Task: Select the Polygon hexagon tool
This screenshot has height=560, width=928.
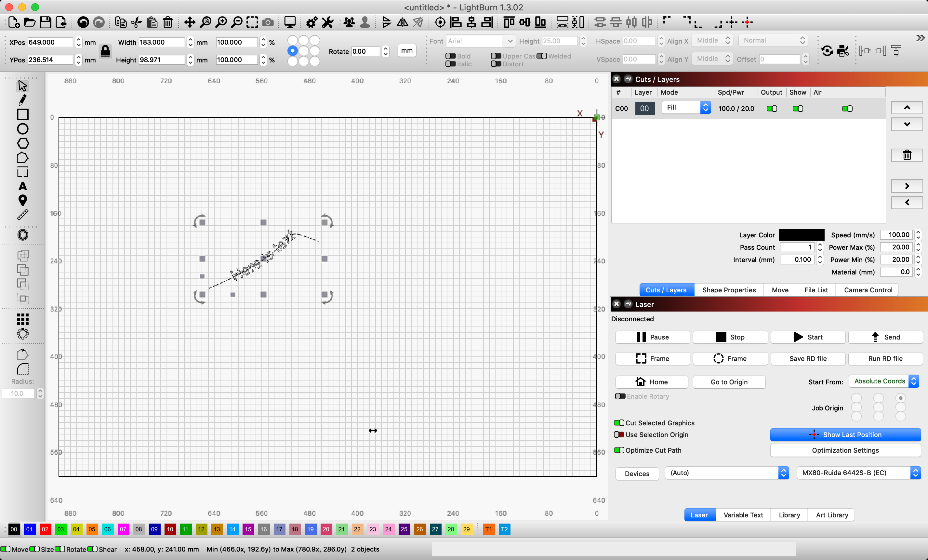Action: coord(22,143)
